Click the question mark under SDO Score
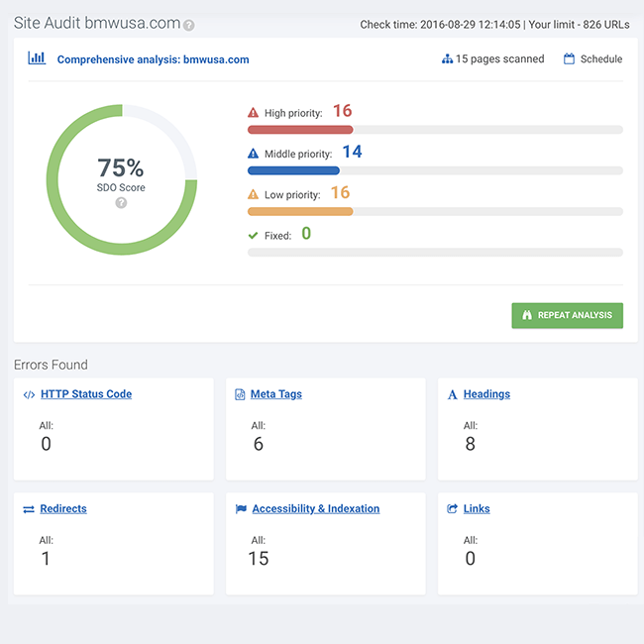The image size is (644, 644). tap(121, 203)
